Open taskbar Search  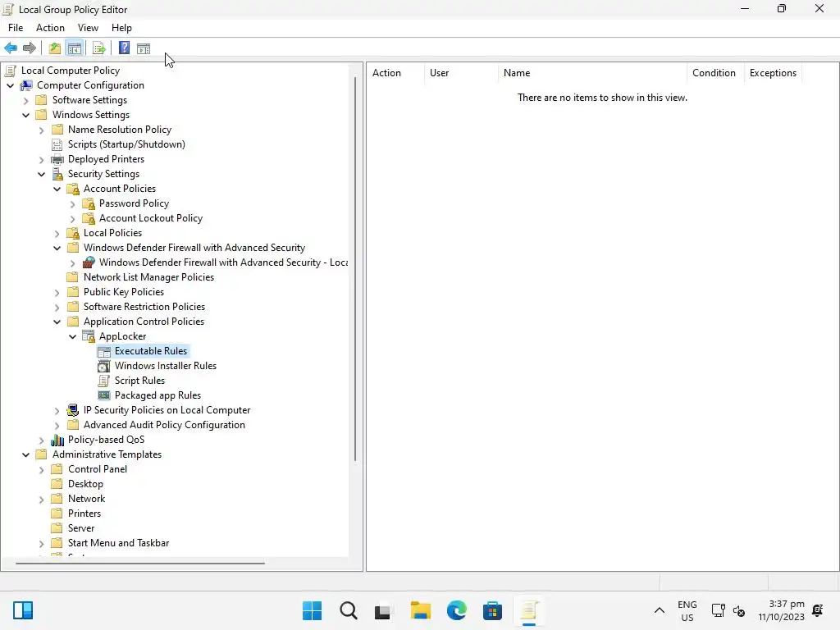tap(348, 610)
